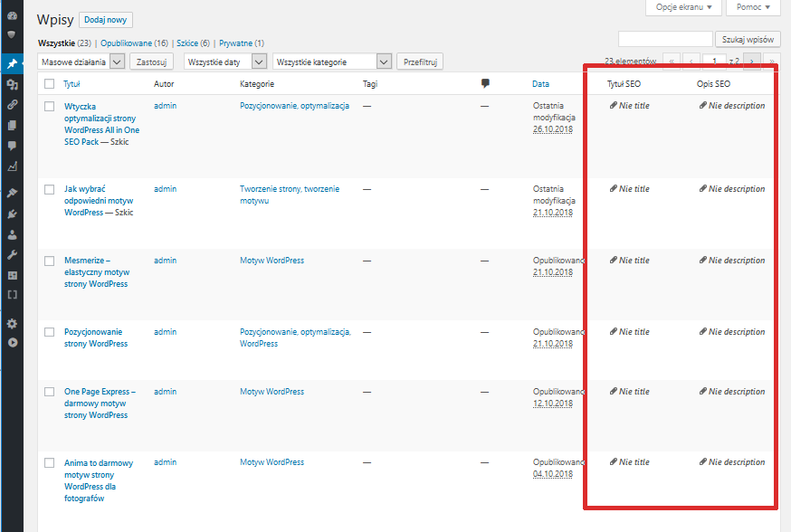791x532 pixels.
Task: Tick the checkbox for Jak wybrać odpowiedni motyw
Action: tap(49, 190)
